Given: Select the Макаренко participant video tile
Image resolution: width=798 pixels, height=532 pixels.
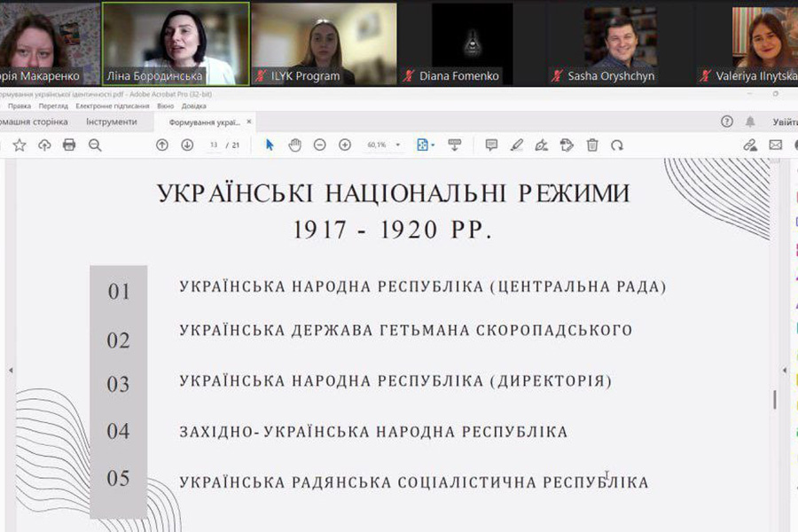Looking at the screenshot, I should pos(50,43).
